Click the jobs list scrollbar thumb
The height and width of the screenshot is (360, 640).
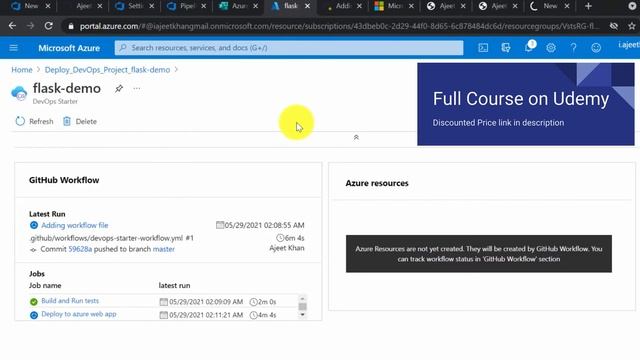click(x=302, y=306)
